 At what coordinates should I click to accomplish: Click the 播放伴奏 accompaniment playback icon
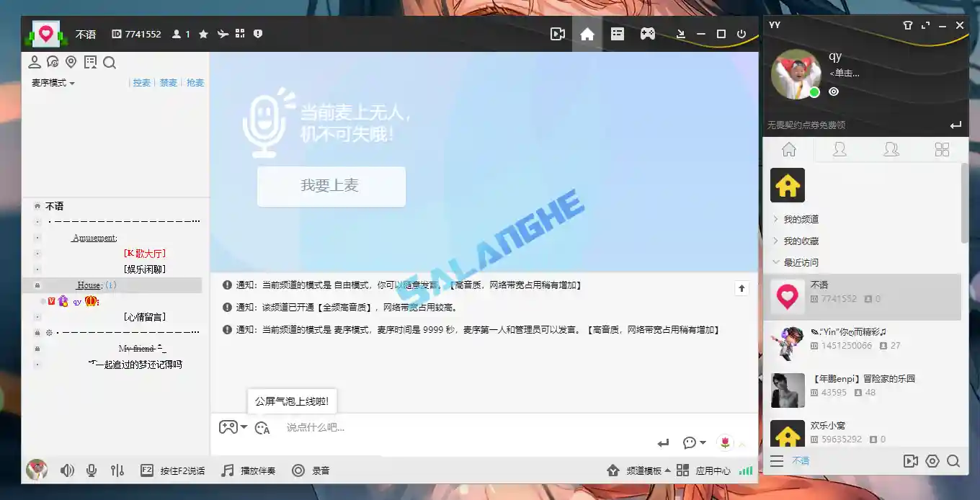click(227, 470)
